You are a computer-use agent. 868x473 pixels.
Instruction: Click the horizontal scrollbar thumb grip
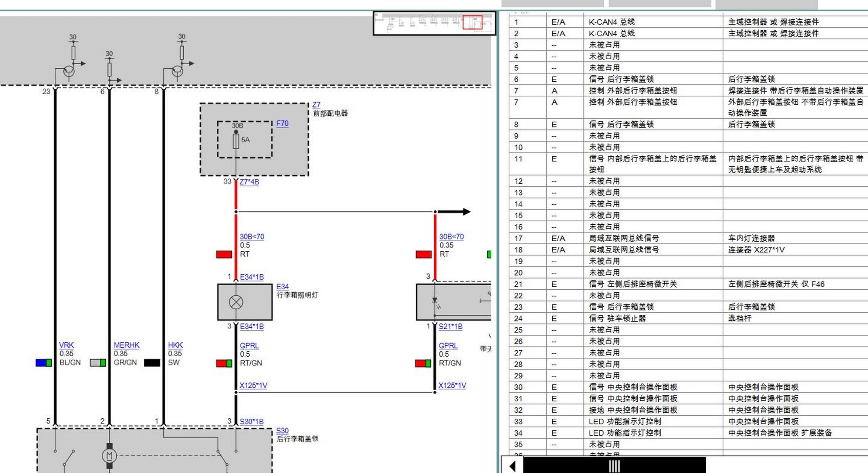point(614,466)
